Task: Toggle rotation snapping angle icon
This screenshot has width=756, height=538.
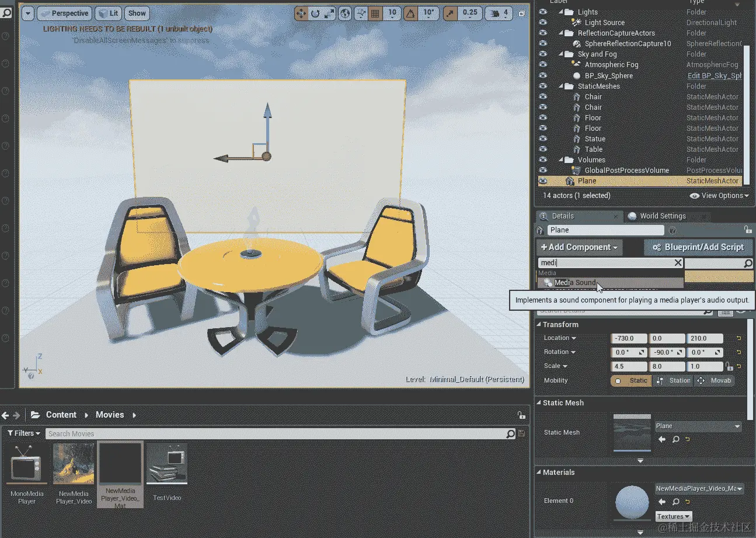Action: pyautogui.click(x=410, y=13)
